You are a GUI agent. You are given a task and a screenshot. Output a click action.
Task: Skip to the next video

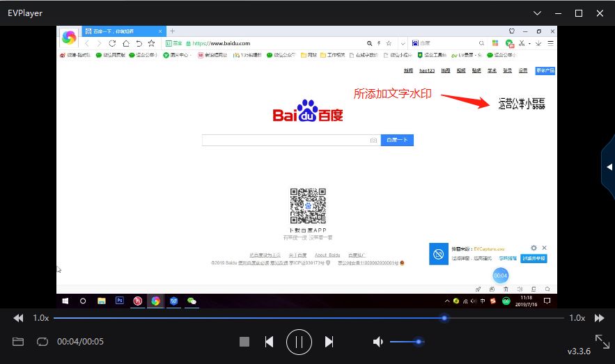point(329,342)
